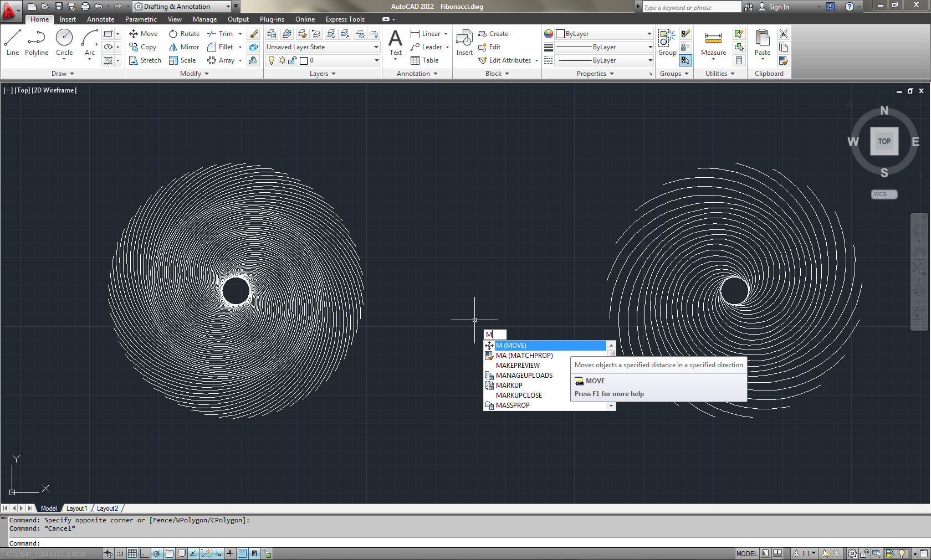Open the current layer 0 dropdown
This screenshot has height=560, width=931.
click(x=323, y=60)
